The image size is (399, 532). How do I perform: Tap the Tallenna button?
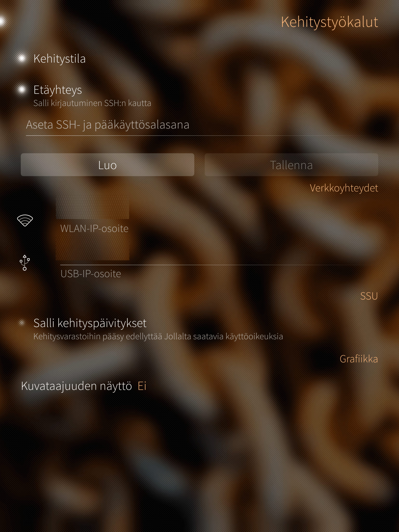point(291,165)
